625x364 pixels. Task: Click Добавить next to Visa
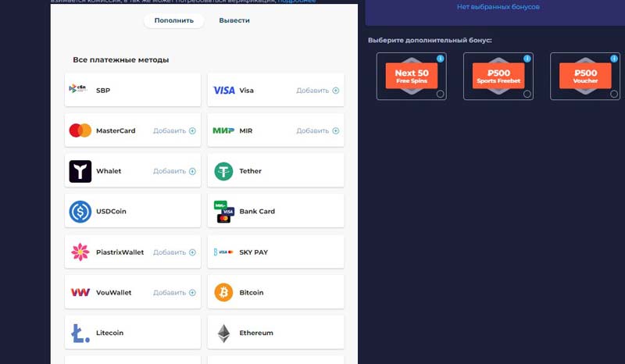point(317,91)
